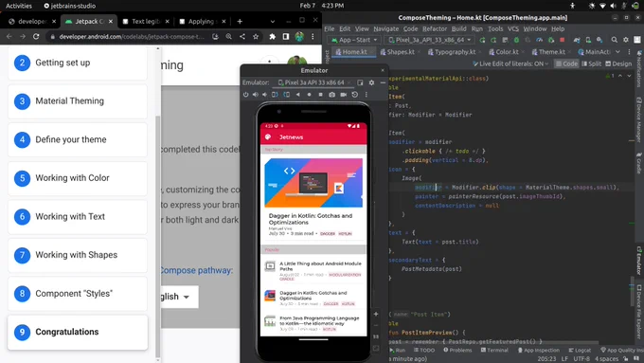Open Terminal tool window
644x363 pixels.
coord(494,351)
